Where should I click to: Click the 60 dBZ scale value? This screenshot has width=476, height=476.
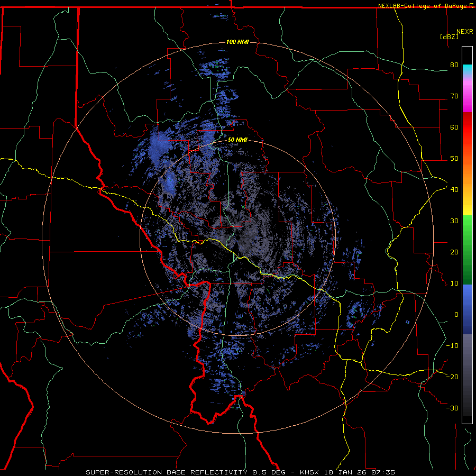pyautogui.click(x=454, y=127)
